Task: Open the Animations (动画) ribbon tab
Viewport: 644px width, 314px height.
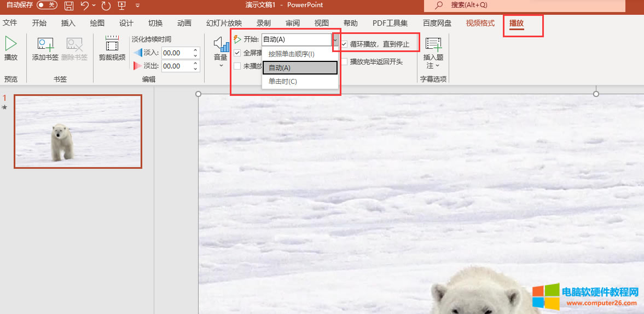Action: [x=184, y=23]
